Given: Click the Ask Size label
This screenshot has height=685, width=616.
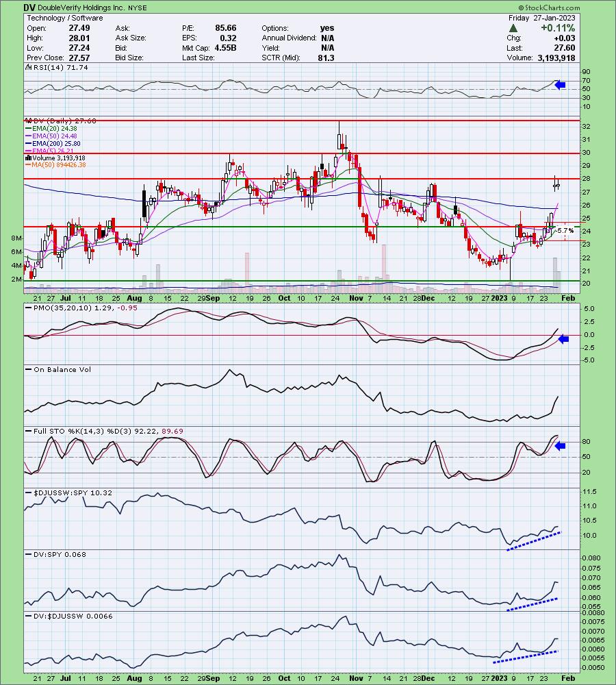Looking at the screenshot, I should click(131, 38).
